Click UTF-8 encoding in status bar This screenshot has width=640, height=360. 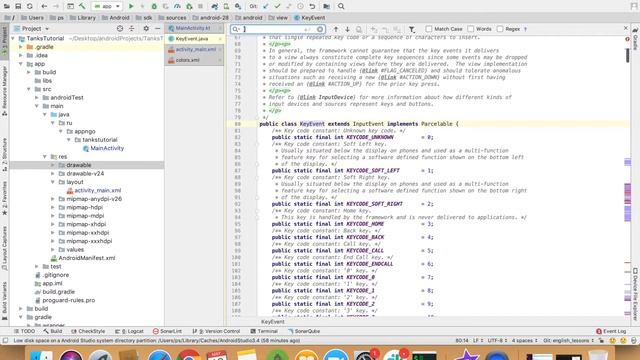point(497,340)
